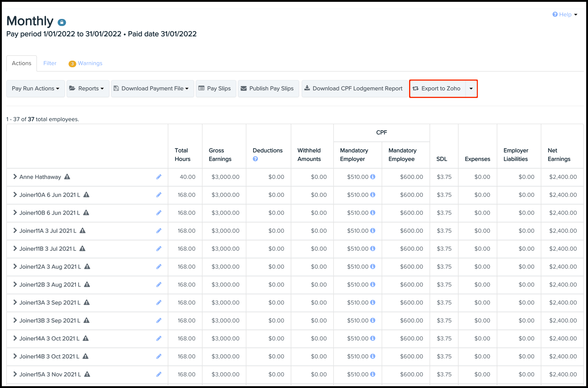Click the orange 3 warnings count badge
Image resolution: width=588 pixels, height=388 pixels.
[72, 64]
